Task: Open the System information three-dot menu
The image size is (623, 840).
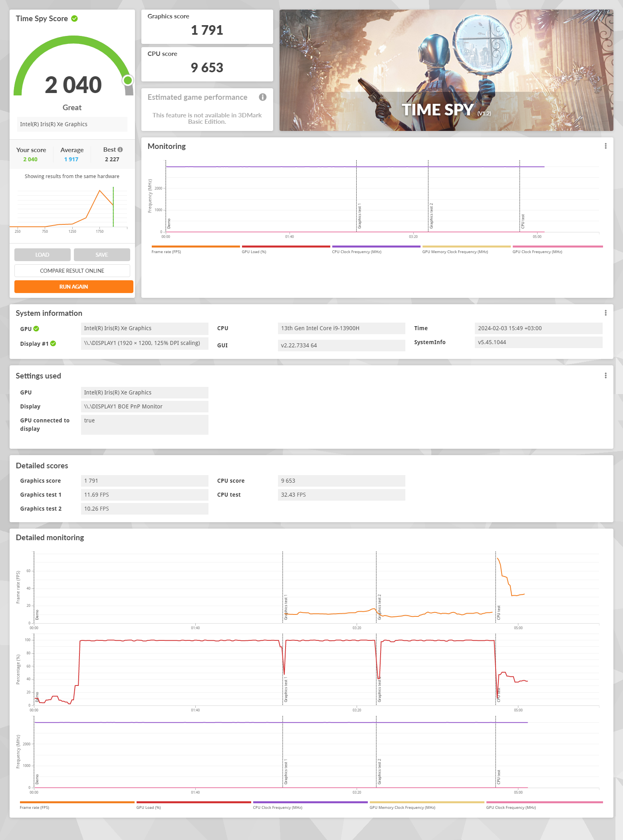Action: [605, 313]
